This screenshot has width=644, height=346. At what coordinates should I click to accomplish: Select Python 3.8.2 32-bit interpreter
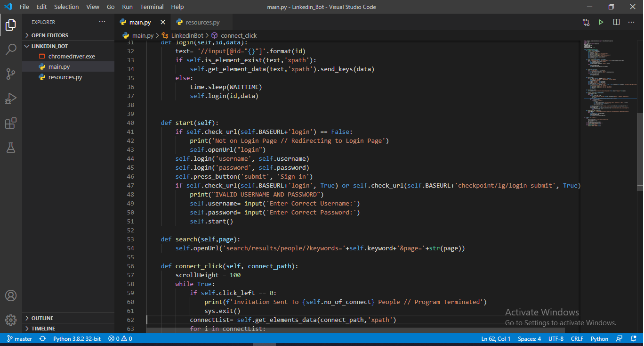click(77, 339)
